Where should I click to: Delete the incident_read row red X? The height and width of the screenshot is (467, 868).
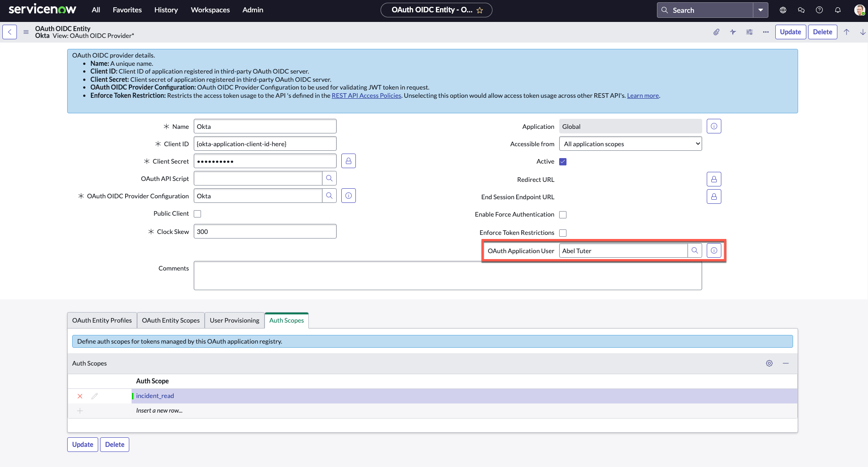point(80,396)
